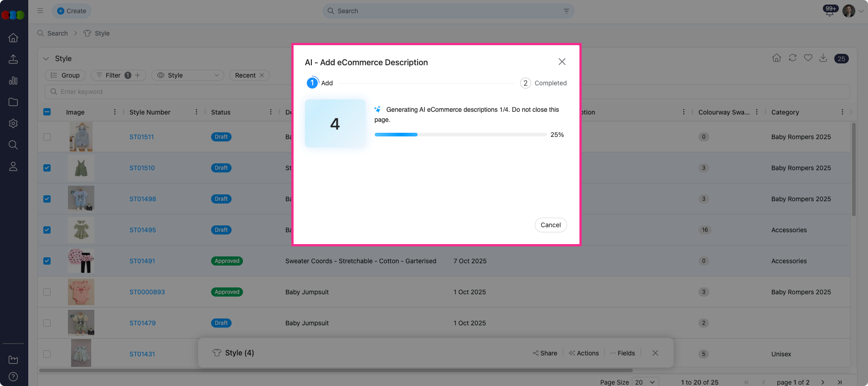The width and height of the screenshot is (868, 386).
Task: Open Fields in the Style selection bar
Action: tap(622, 353)
